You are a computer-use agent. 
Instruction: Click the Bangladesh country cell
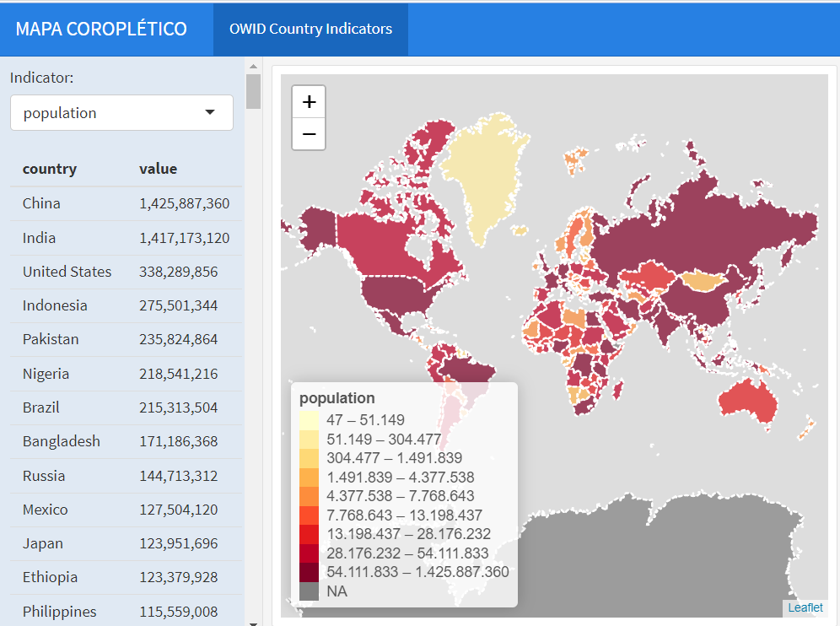tap(61, 441)
